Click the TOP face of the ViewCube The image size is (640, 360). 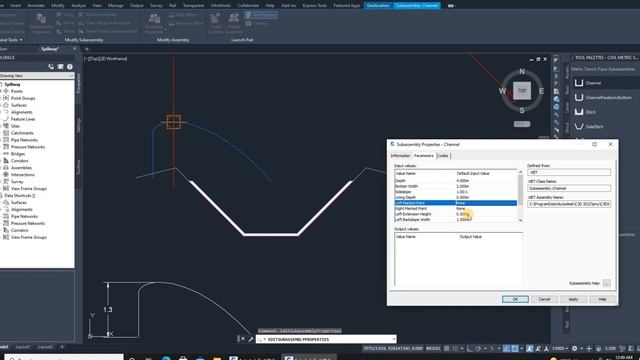pos(522,91)
